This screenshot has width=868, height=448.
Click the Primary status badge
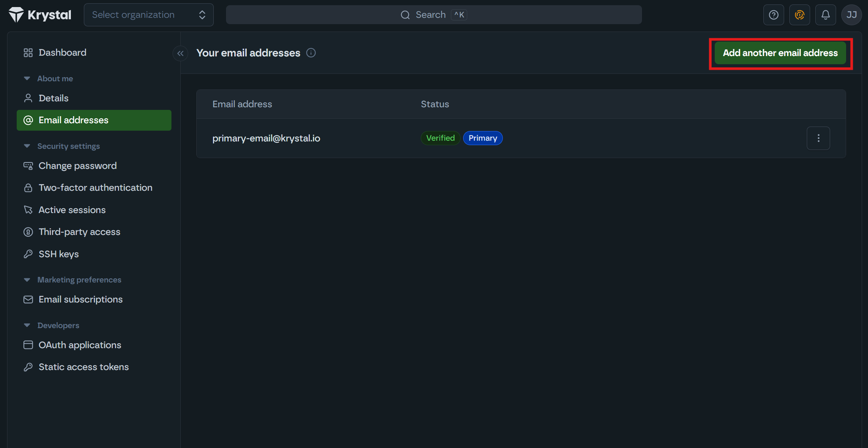coord(482,138)
